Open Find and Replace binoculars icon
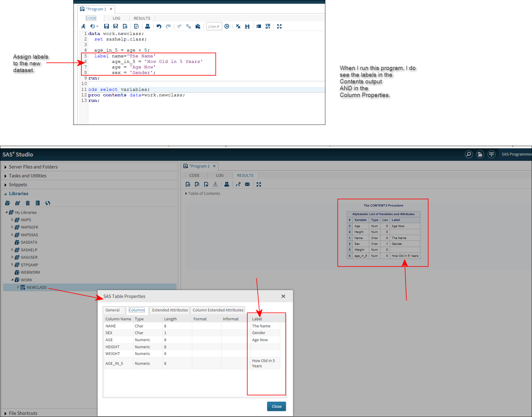The width and height of the screenshot is (532, 417). tap(247, 26)
